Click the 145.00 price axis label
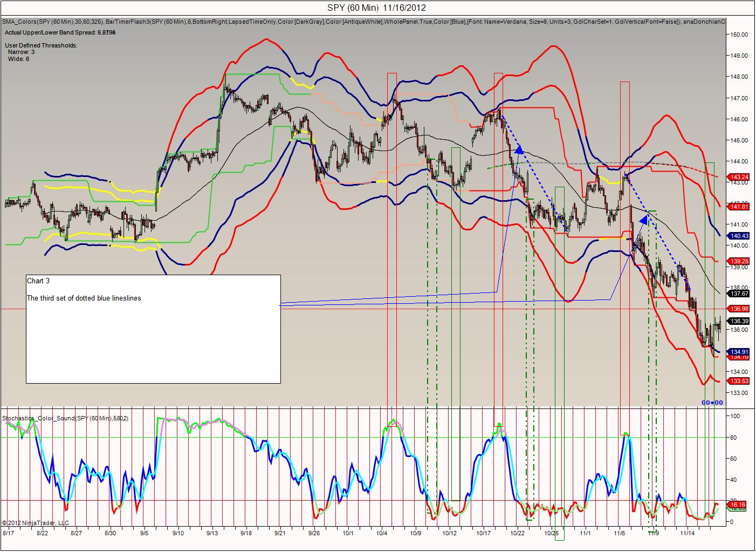Image resolution: width=756 pixels, height=552 pixels. 739,140
